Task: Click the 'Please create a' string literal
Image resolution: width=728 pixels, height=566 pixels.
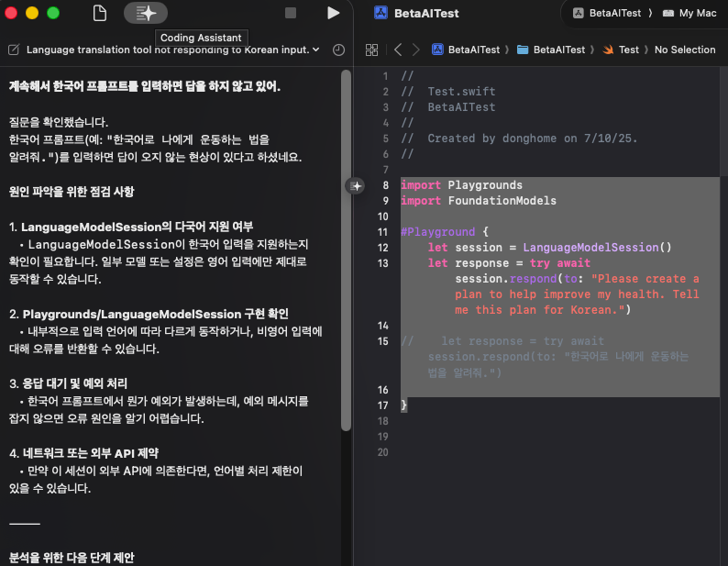Action: (645, 279)
